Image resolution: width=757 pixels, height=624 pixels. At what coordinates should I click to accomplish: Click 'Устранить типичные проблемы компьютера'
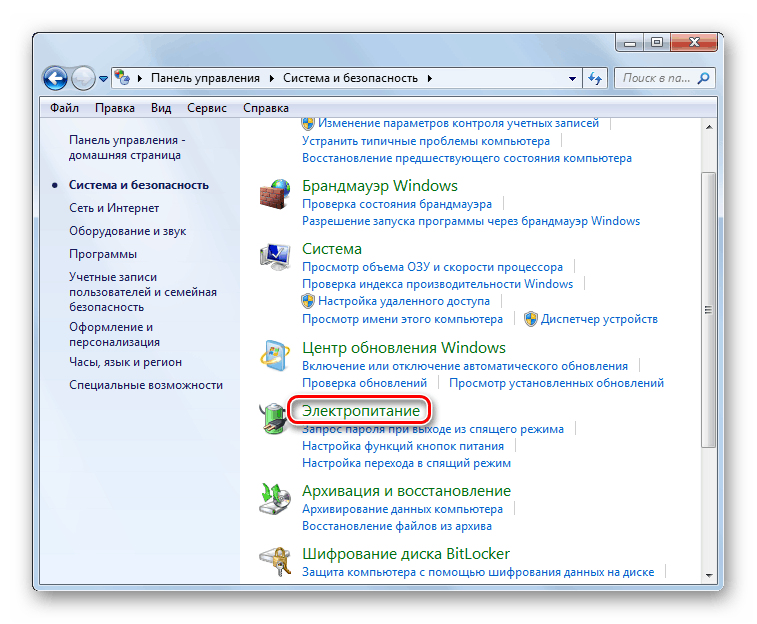tap(426, 141)
